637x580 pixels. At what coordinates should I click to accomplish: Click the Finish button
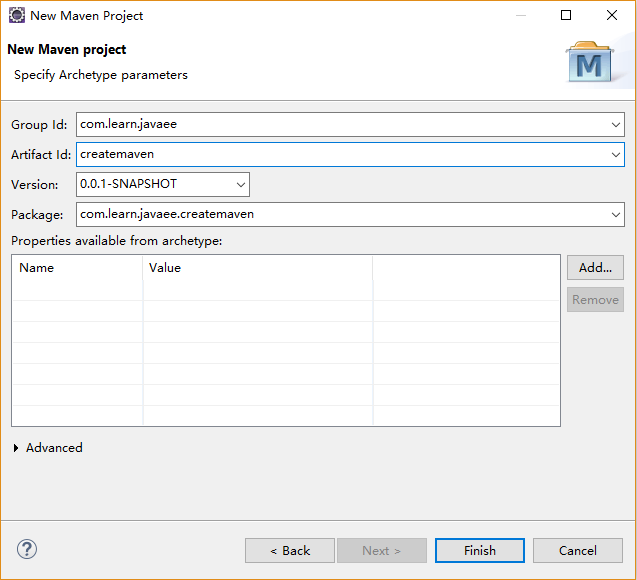[x=480, y=551]
